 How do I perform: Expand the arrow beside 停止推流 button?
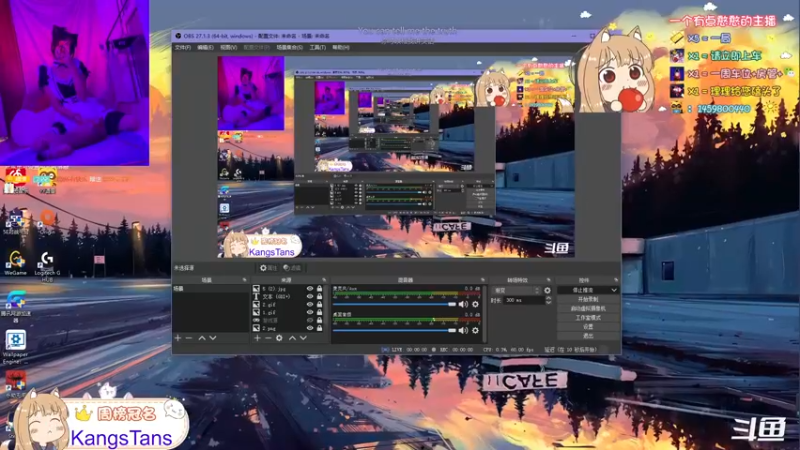coord(614,290)
